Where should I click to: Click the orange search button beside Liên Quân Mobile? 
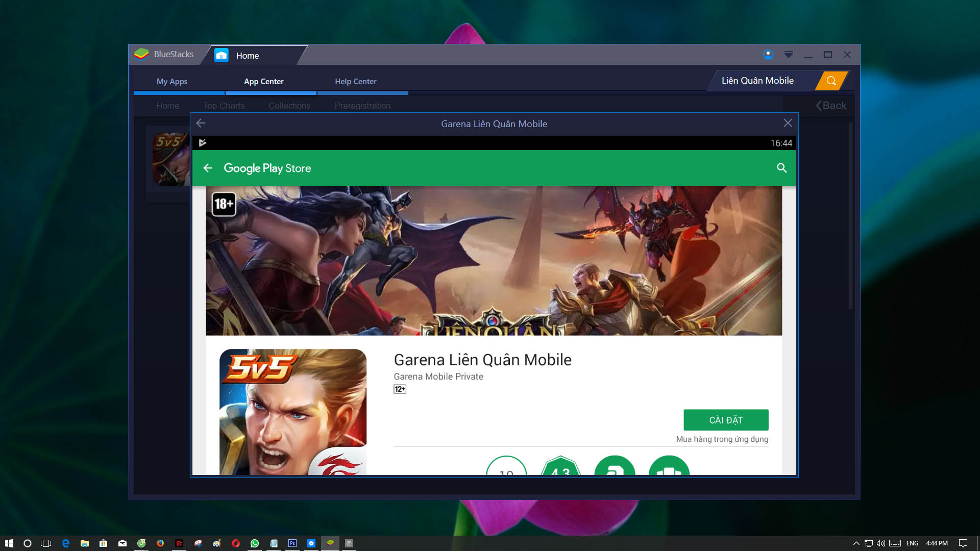(831, 81)
